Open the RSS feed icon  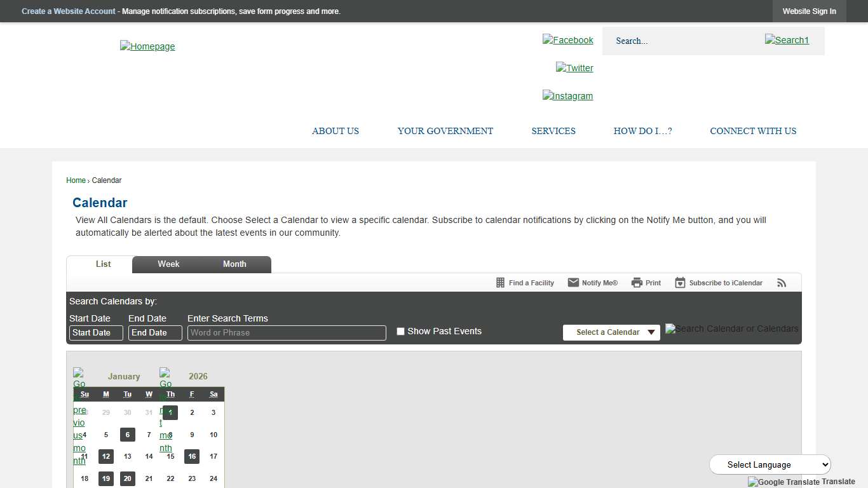tap(782, 283)
